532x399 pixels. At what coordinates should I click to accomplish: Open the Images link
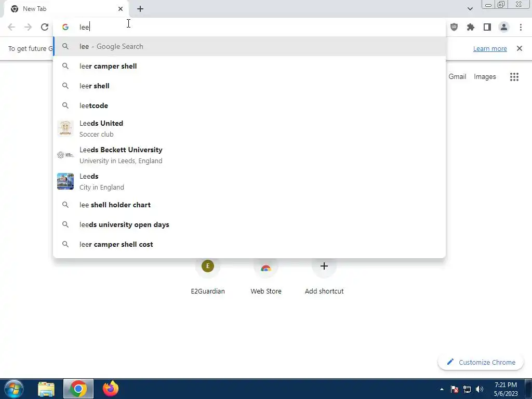(485, 77)
